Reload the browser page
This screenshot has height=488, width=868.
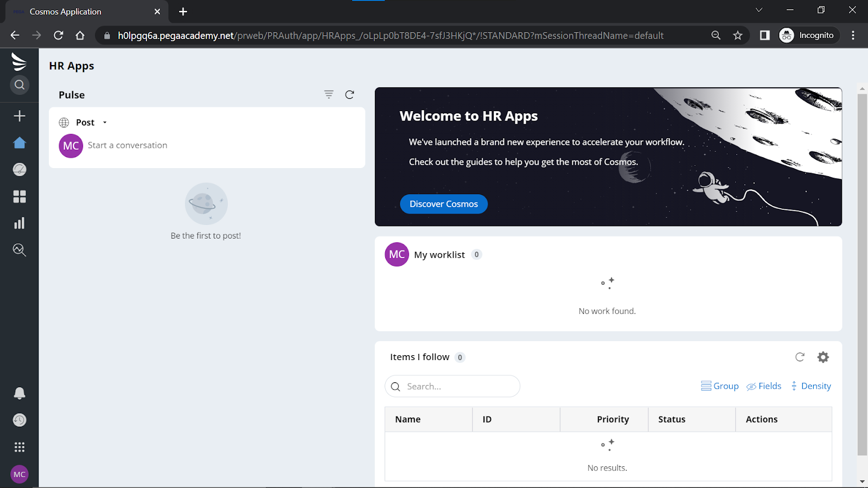coord(59,35)
